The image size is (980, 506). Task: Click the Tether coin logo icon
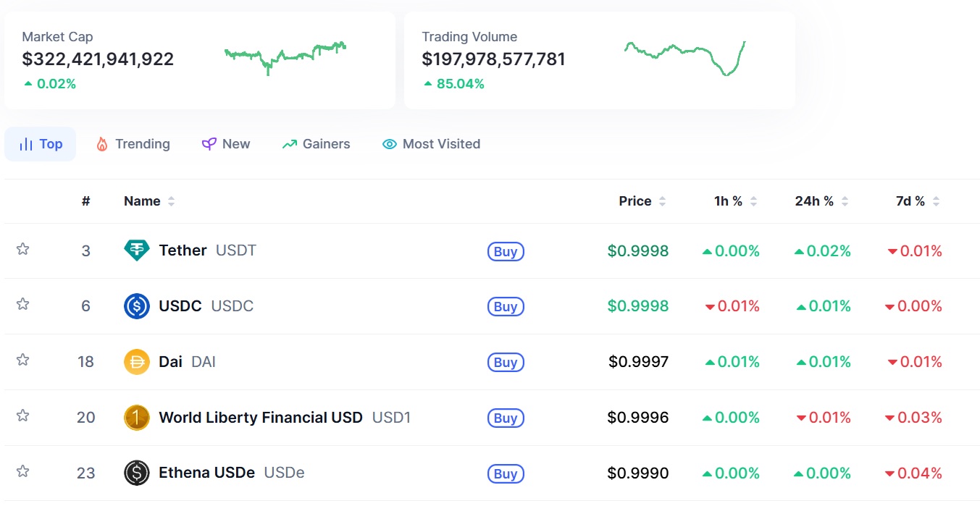(137, 250)
